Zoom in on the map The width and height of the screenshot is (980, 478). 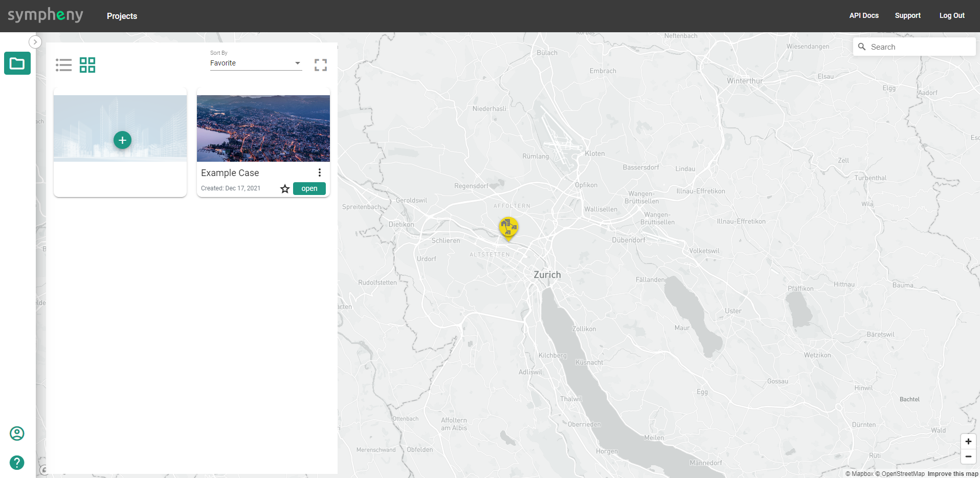[x=968, y=442]
